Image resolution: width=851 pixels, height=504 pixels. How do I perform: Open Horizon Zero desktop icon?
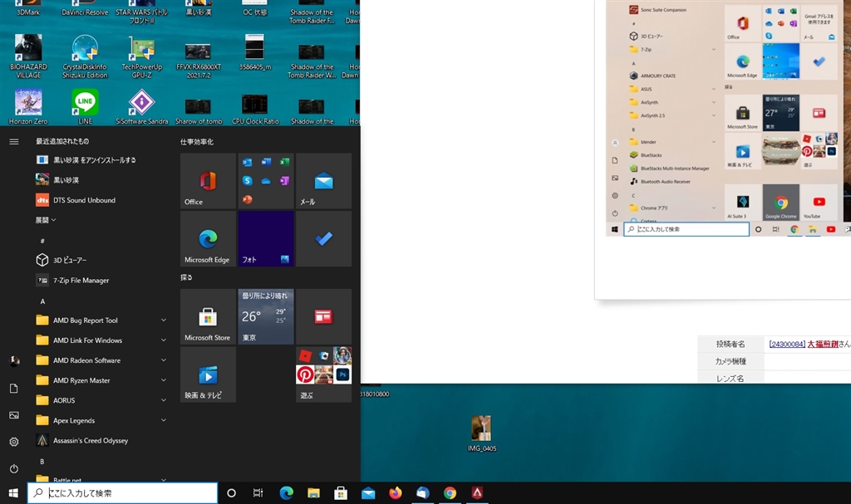[x=28, y=106]
